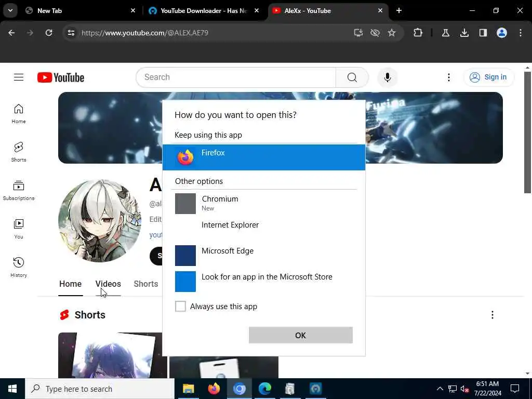Image resolution: width=532 pixels, height=399 pixels.
Task: Click the YouTube search magnifier button
Action: pos(352,77)
